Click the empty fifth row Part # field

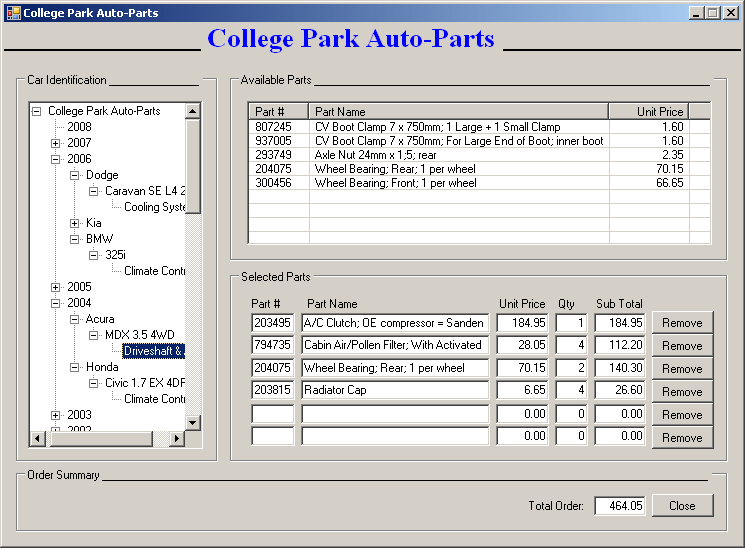[x=273, y=414]
